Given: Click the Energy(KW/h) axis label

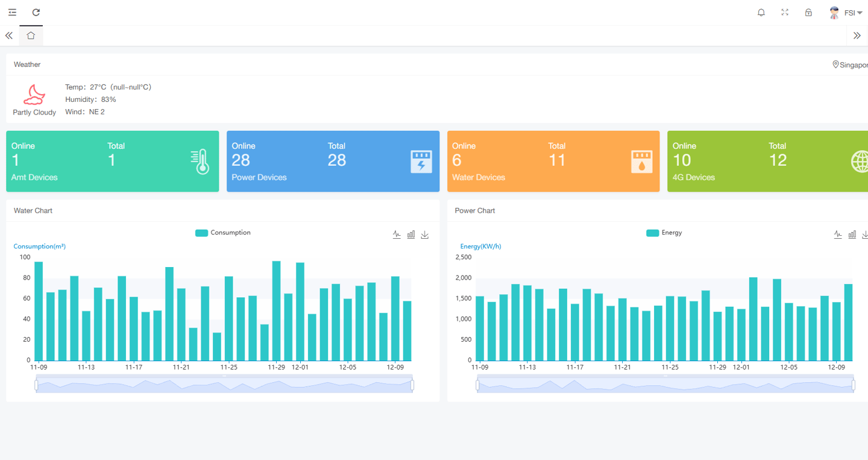Looking at the screenshot, I should coord(480,247).
